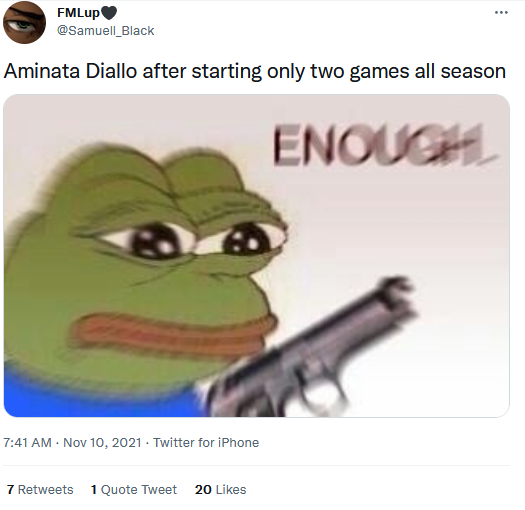
Task: Click the words after starting in tweet
Action: coord(202,71)
